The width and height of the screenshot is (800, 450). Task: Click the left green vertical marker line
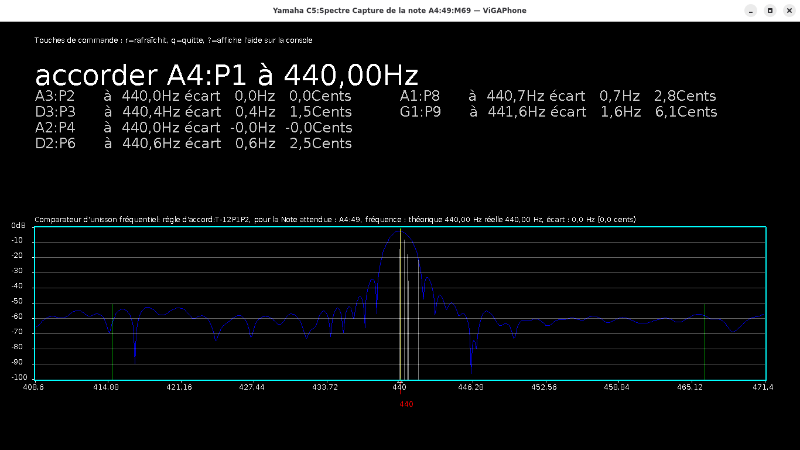click(112, 340)
